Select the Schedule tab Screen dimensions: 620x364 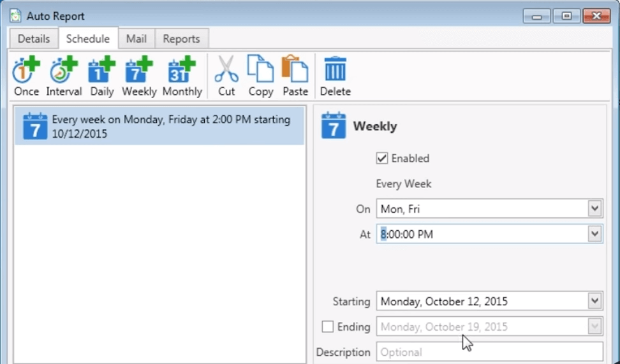click(88, 39)
